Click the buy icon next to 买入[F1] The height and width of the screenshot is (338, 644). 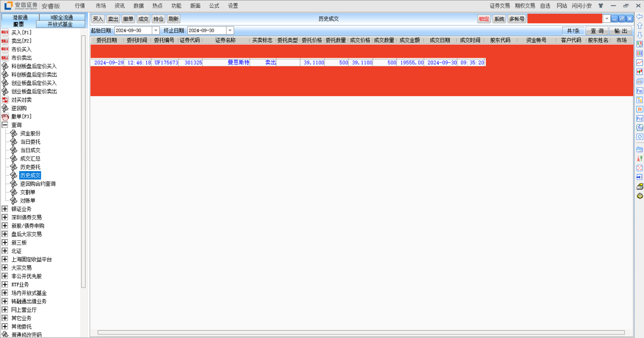[5, 33]
